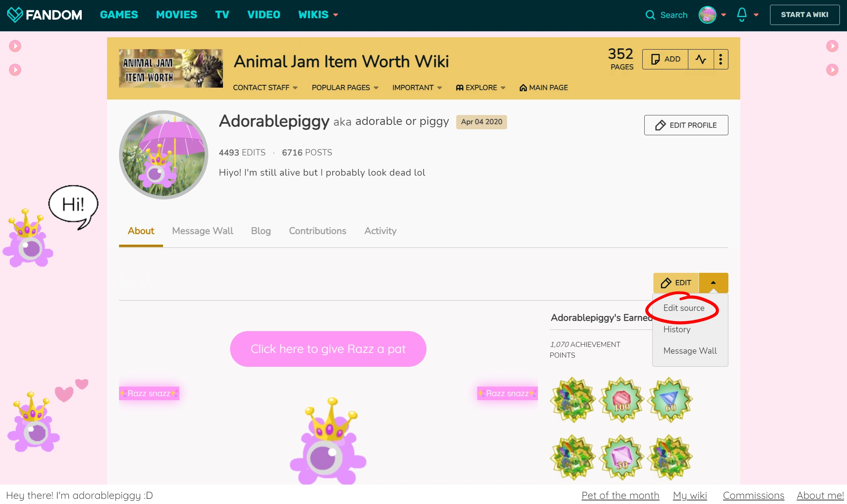The height and width of the screenshot is (504, 847).
Task: Collapse the Edit dropdown arrow
Action: (x=713, y=283)
